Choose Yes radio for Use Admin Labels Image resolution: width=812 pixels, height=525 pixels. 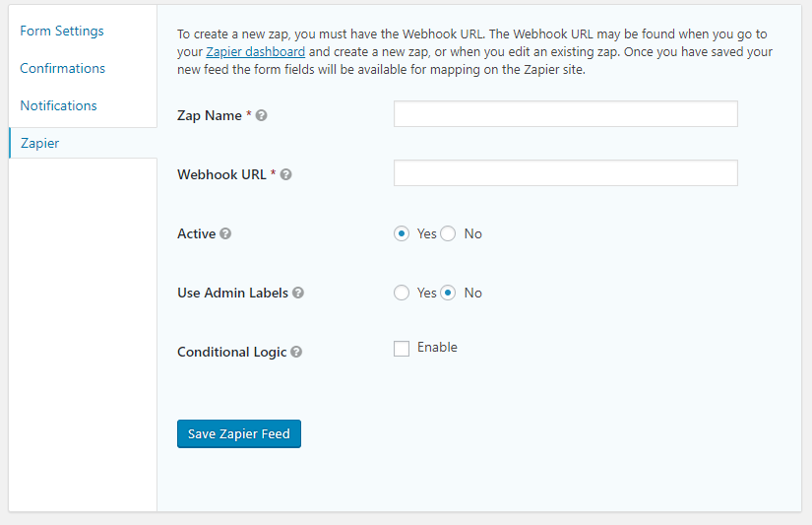(402, 293)
